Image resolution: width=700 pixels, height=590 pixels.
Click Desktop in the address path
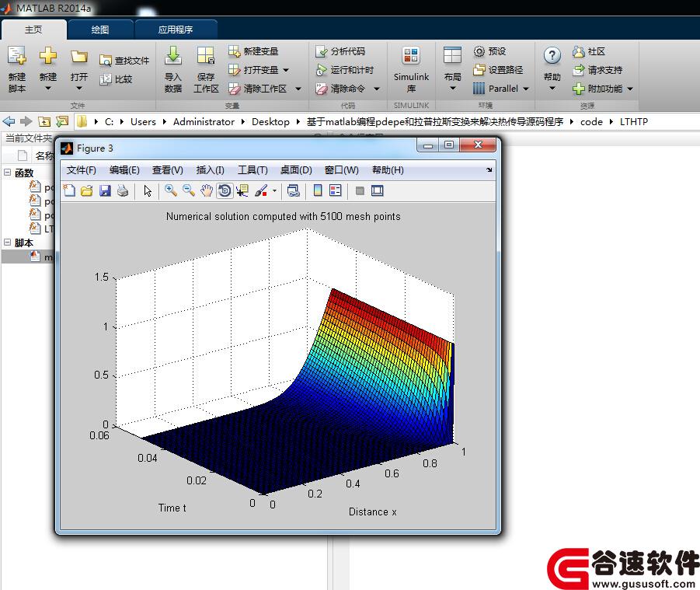point(270,121)
